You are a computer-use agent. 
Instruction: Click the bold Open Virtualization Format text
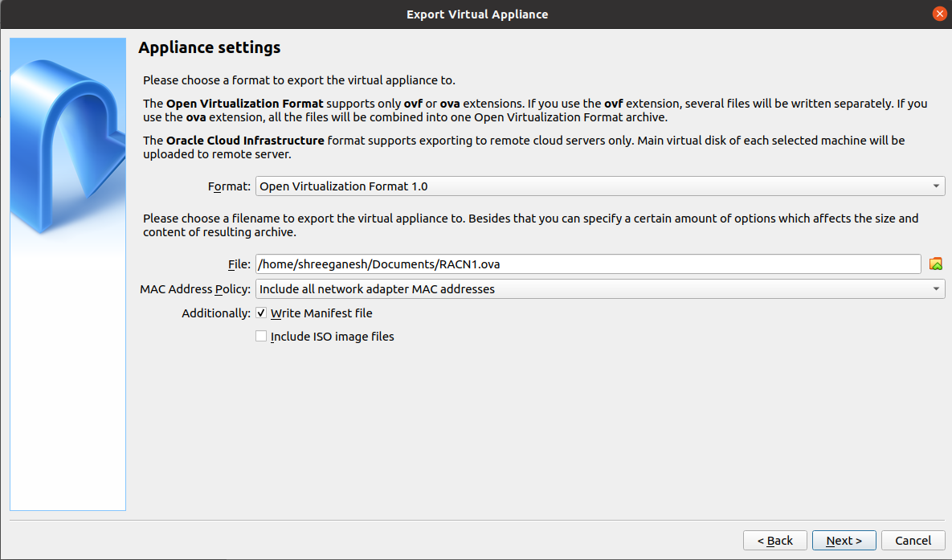[245, 104]
